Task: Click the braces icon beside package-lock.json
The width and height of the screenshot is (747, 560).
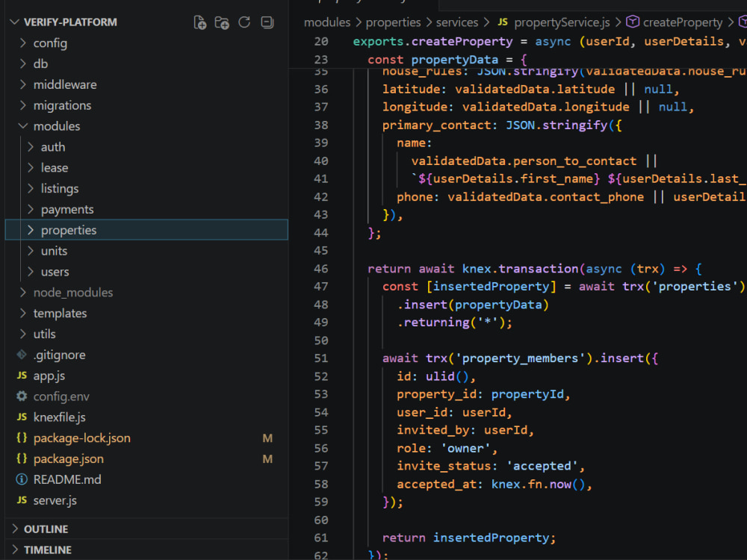Action: 22,438
